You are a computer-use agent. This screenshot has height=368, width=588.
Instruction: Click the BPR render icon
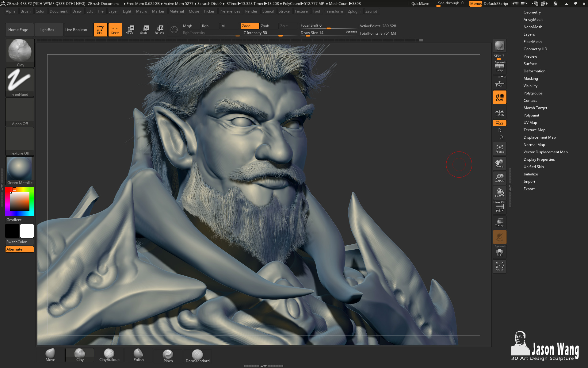tap(499, 46)
